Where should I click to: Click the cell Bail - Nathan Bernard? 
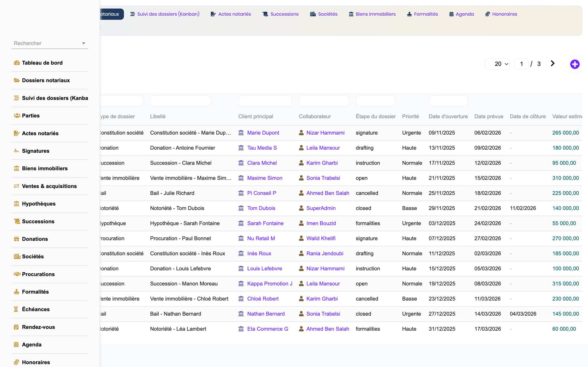pos(176,314)
